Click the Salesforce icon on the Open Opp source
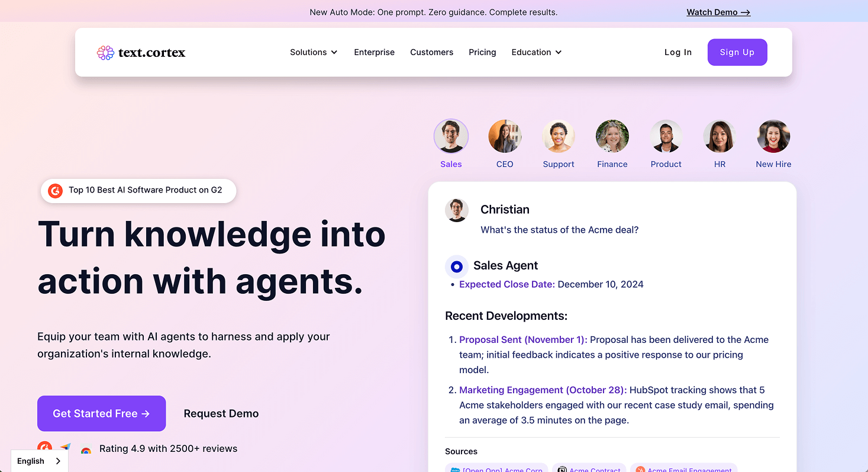Image resolution: width=868 pixels, height=472 pixels. pos(455,469)
